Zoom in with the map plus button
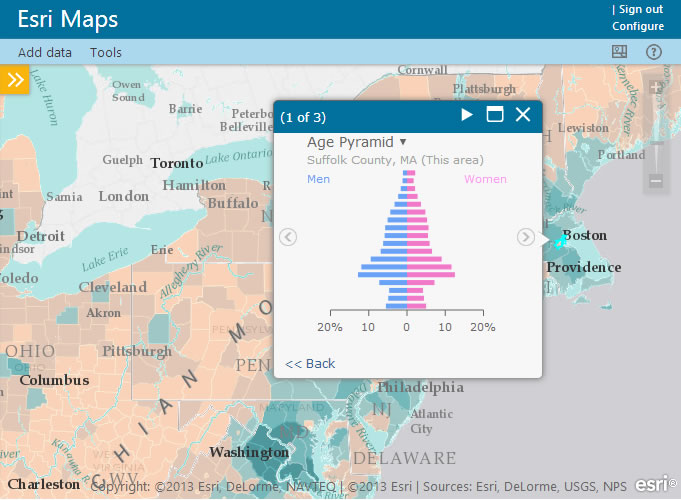681x500 pixels. point(656,88)
